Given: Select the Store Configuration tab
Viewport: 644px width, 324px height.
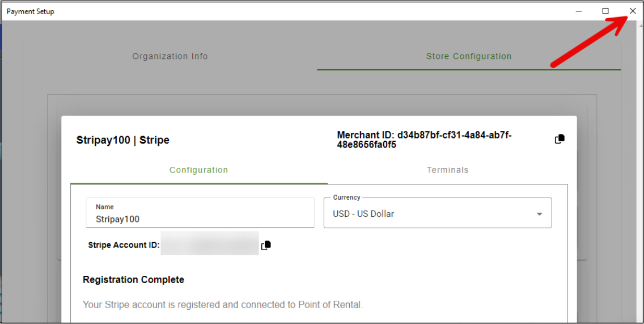Looking at the screenshot, I should coord(469,56).
